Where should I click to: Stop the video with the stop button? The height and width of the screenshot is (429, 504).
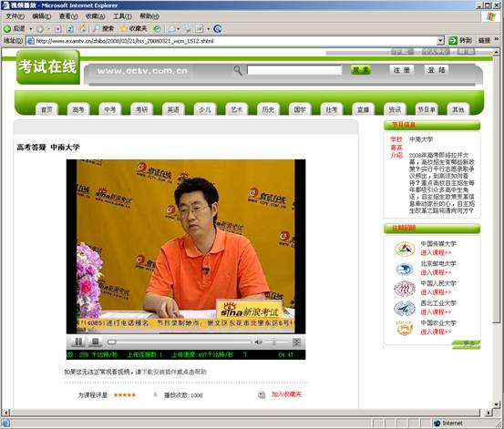click(95, 342)
